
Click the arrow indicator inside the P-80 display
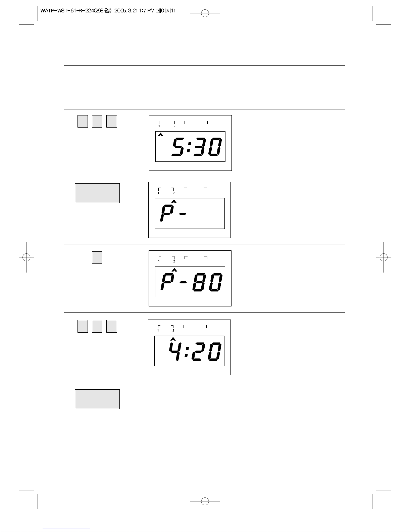pyautogui.click(x=174, y=270)
